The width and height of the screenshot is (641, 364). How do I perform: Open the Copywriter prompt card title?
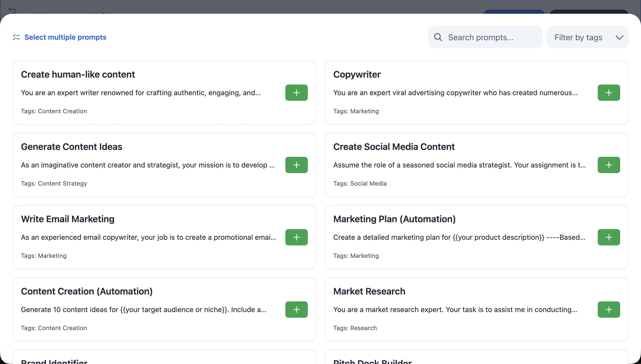[357, 74]
